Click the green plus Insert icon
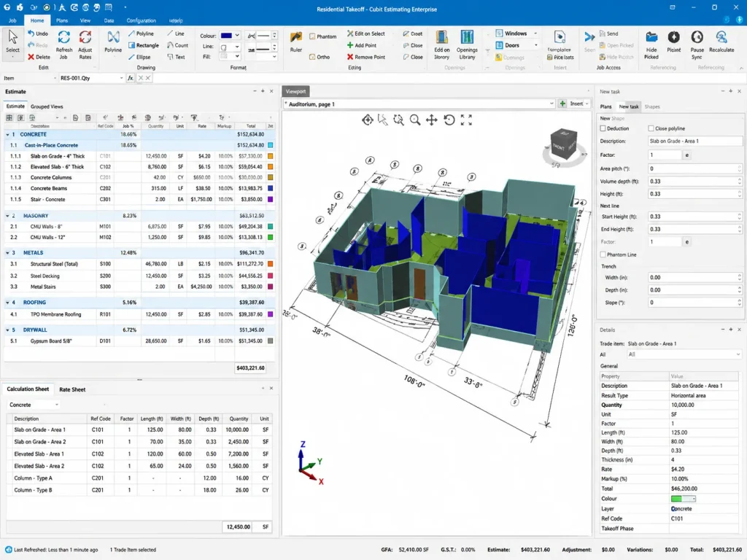 pyautogui.click(x=562, y=104)
